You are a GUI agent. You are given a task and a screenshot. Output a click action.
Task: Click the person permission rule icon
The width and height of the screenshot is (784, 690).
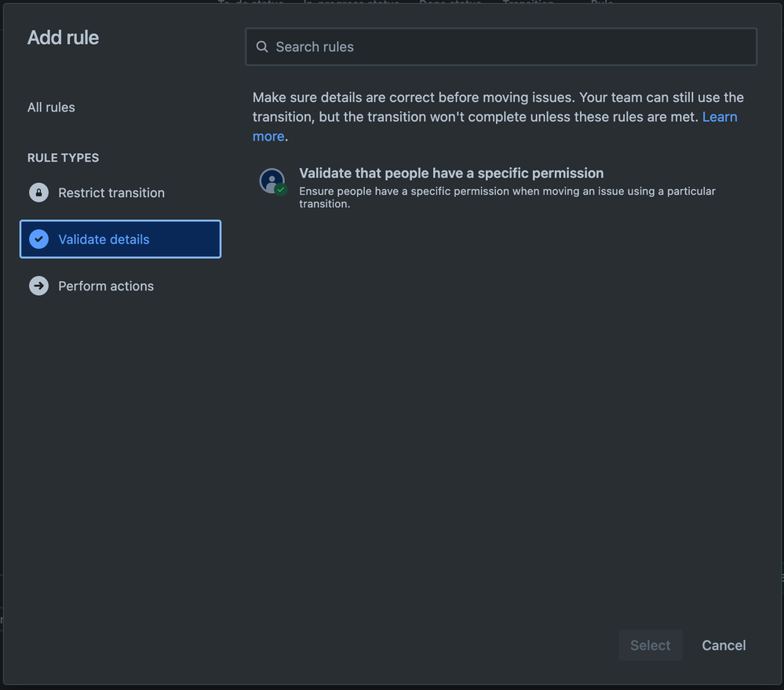[272, 182]
